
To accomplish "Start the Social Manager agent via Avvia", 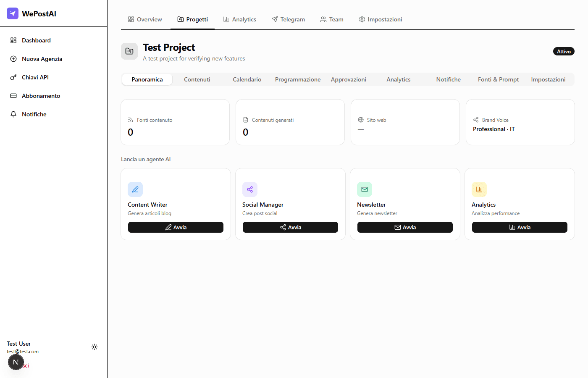I will click(290, 227).
